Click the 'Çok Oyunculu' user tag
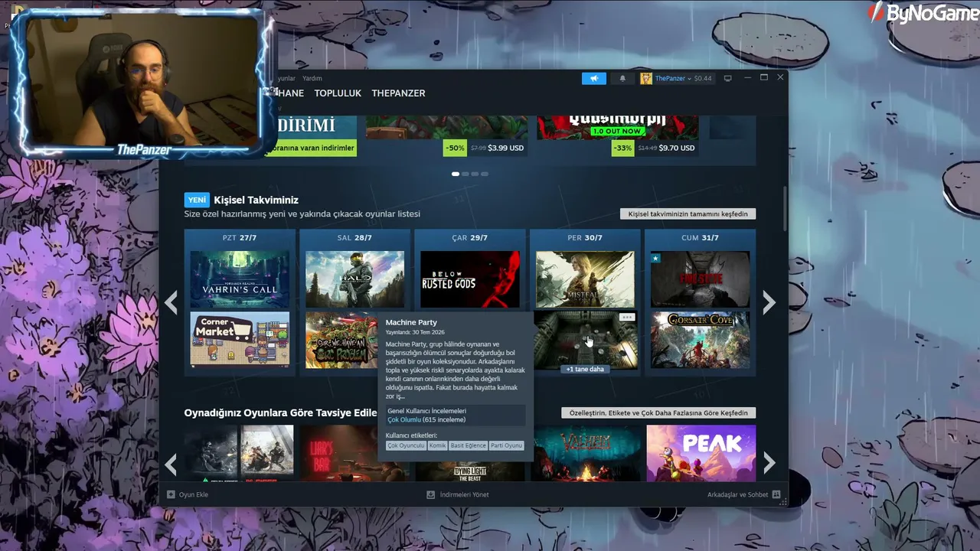 (406, 445)
